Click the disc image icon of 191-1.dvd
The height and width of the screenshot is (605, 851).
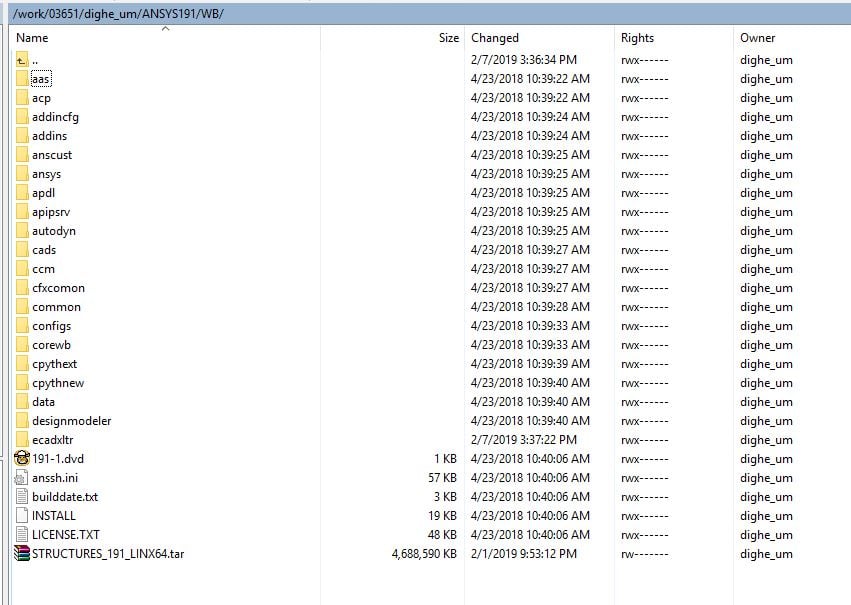coord(22,458)
